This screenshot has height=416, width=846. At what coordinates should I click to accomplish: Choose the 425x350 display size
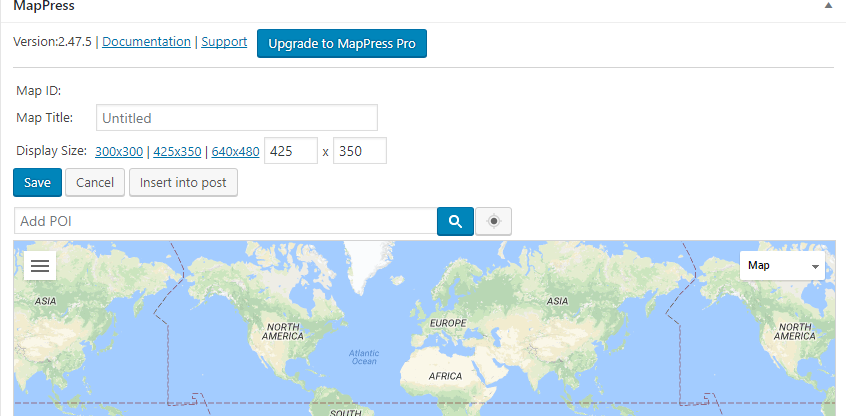coord(177,152)
